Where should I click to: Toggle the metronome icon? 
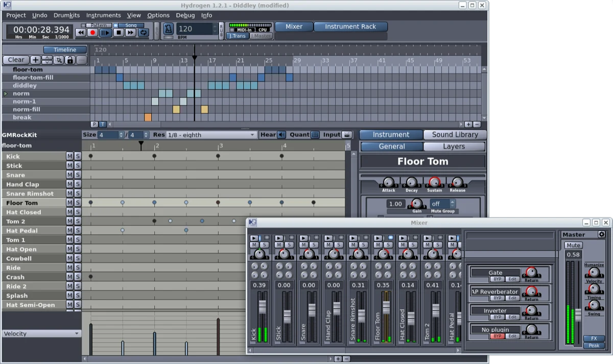pos(169,30)
